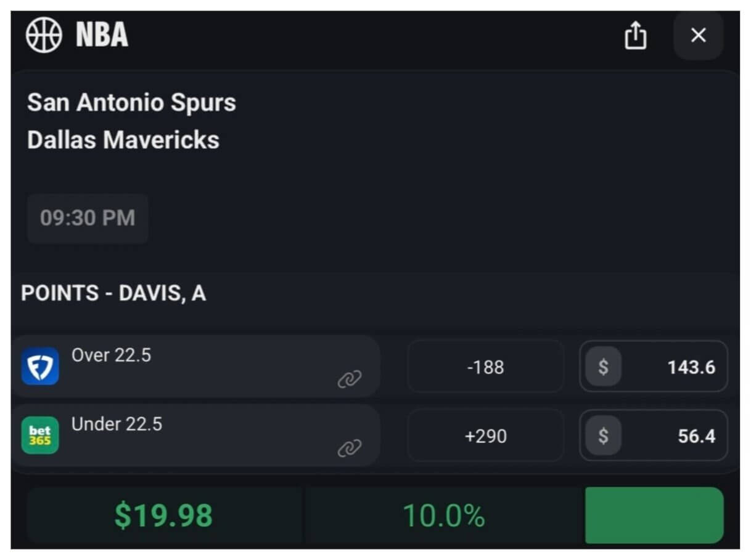This screenshot has width=751, height=560.
Task: Click the $19.98 profit amount
Action: pyautogui.click(x=163, y=516)
